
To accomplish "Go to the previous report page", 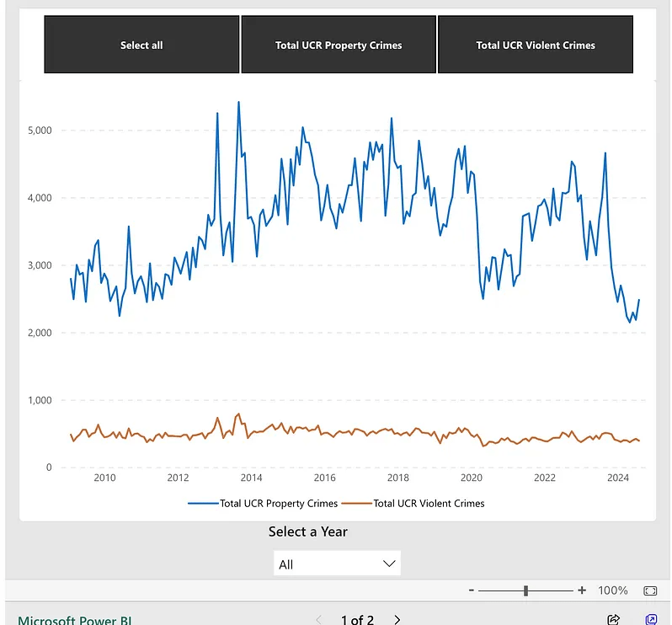I will [x=319, y=619].
